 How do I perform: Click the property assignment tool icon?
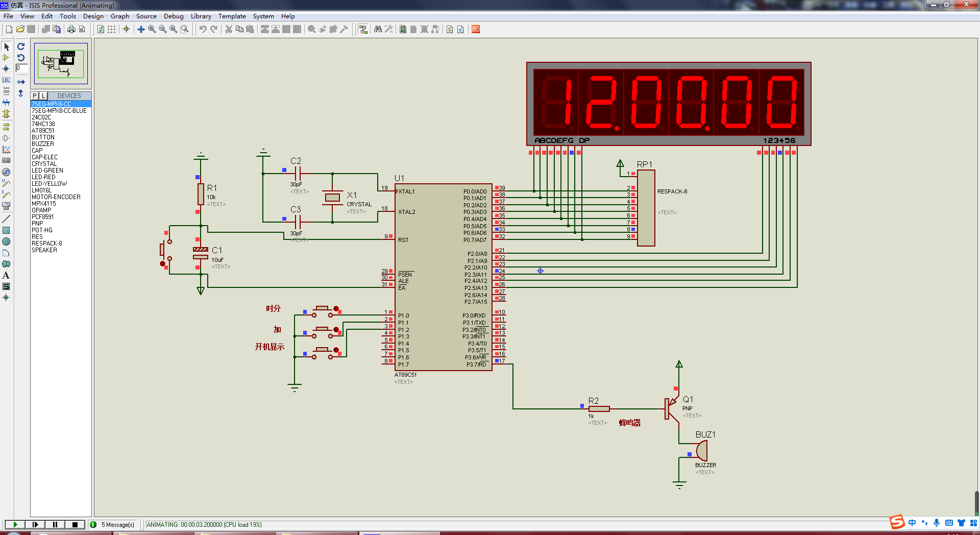(x=388, y=29)
